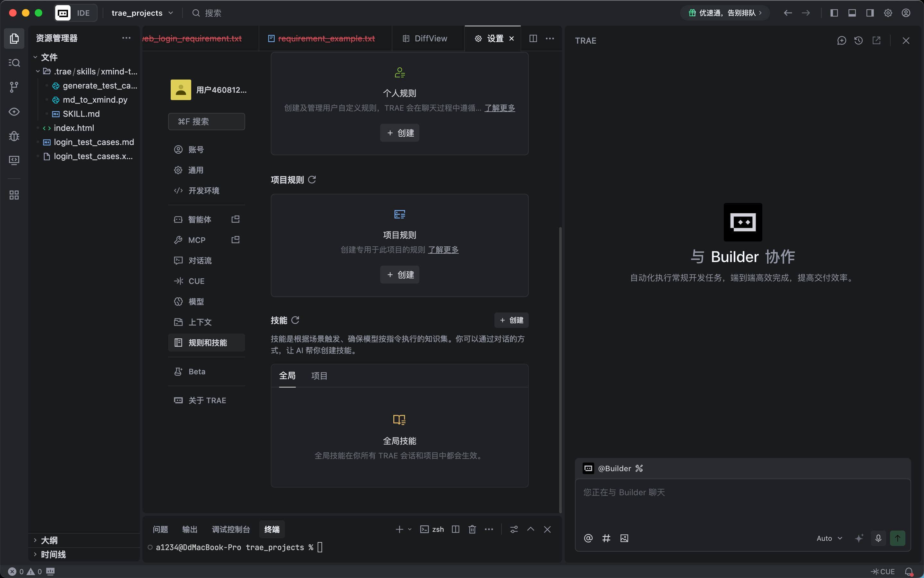Open 了解更多 link for 项目规则
924x578 pixels.
point(443,250)
